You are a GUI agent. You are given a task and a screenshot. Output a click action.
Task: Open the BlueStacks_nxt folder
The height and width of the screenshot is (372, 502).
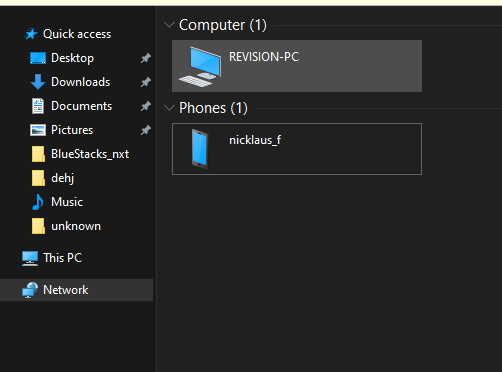(80, 154)
